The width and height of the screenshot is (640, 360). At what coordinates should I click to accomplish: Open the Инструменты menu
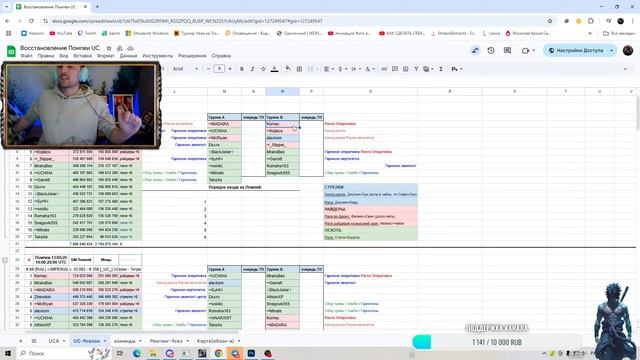158,56
